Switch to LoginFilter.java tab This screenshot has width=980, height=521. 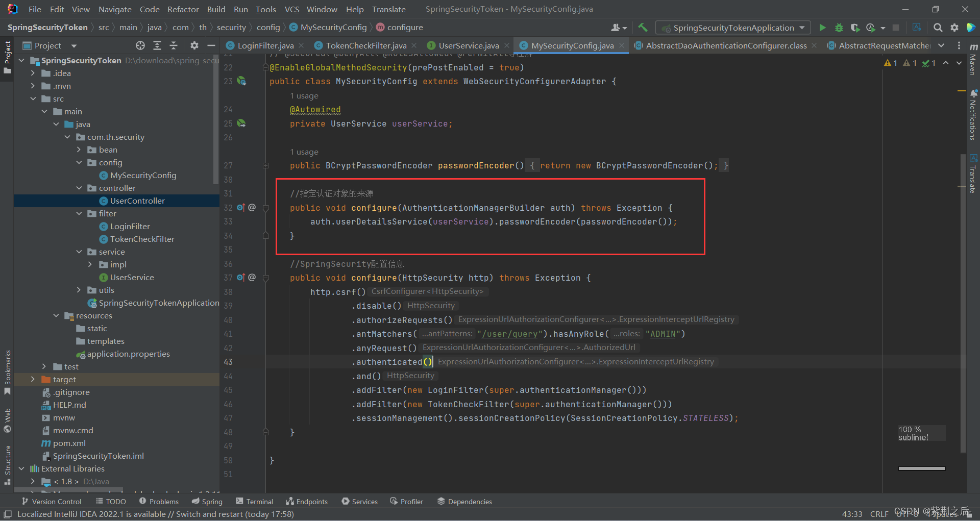265,45
